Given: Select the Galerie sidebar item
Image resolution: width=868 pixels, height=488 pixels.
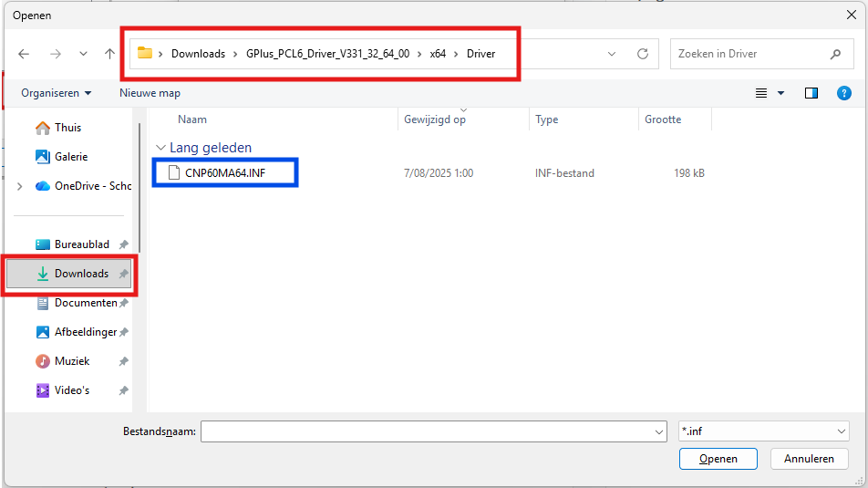Looking at the screenshot, I should click(70, 157).
